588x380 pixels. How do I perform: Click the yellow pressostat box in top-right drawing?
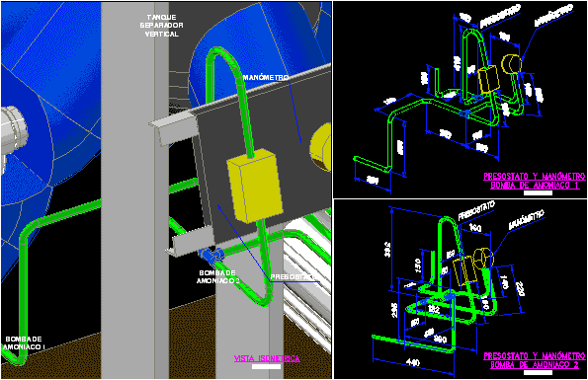489,79
